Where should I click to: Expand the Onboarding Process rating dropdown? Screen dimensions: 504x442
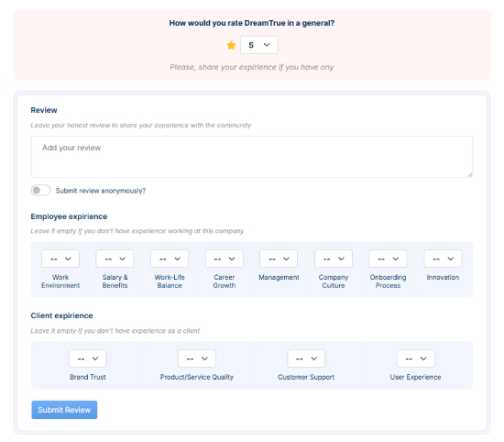[x=388, y=259]
